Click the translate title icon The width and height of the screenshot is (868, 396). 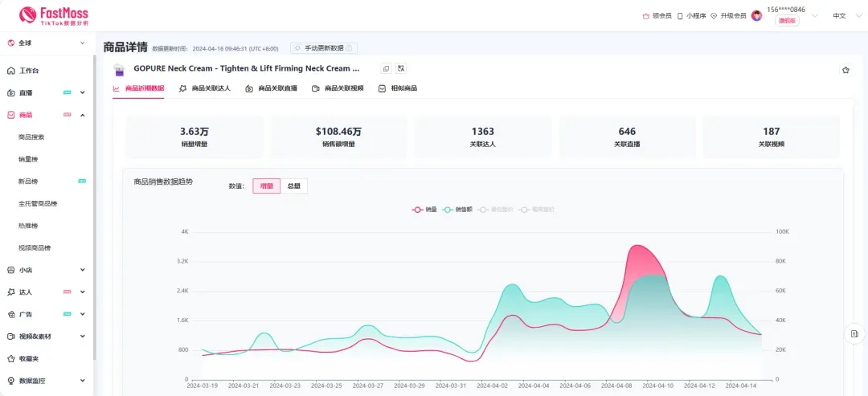[401, 69]
